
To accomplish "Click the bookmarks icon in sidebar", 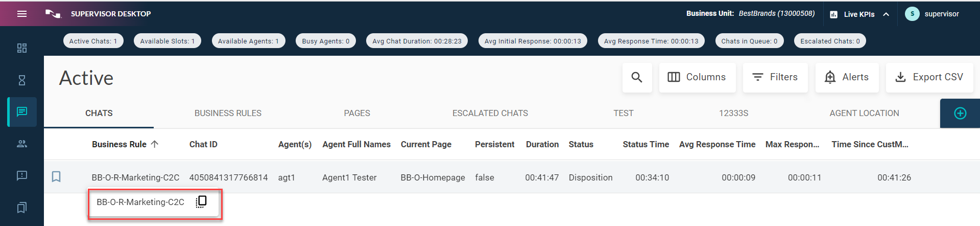I will (x=22, y=208).
